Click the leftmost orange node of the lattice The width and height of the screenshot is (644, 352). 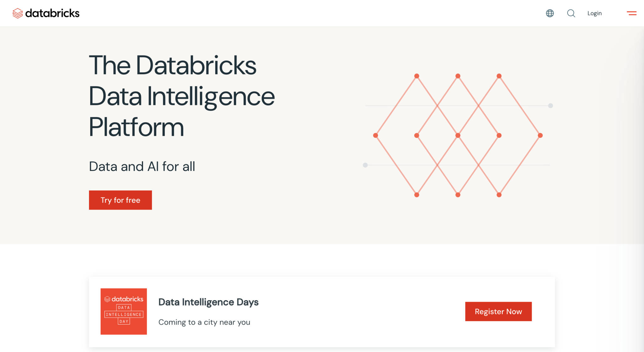click(x=375, y=135)
